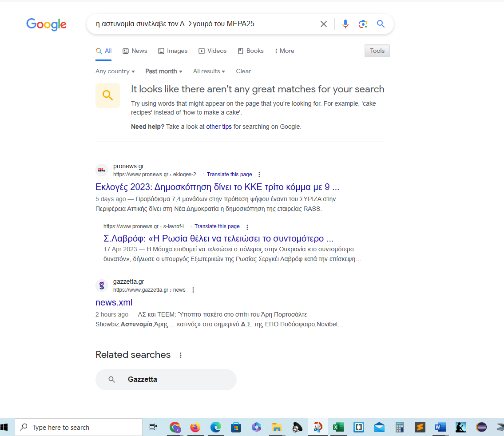Switch to the News tab
Screen dimensions: 504x436
click(x=135, y=51)
